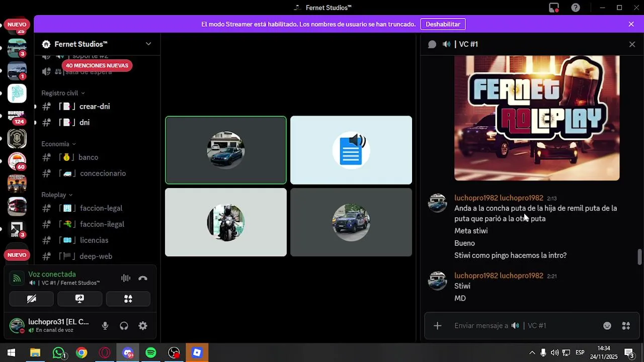Viewport: 644px width, 362px height.
Task: Deafen with the headphones icon
Action: 124,326
